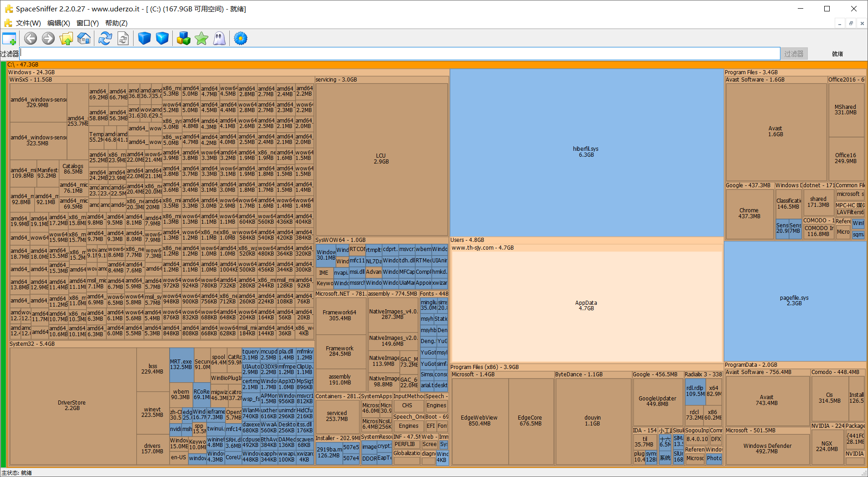
Task: Select the MShared 331.0MB block
Action: (x=846, y=110)
